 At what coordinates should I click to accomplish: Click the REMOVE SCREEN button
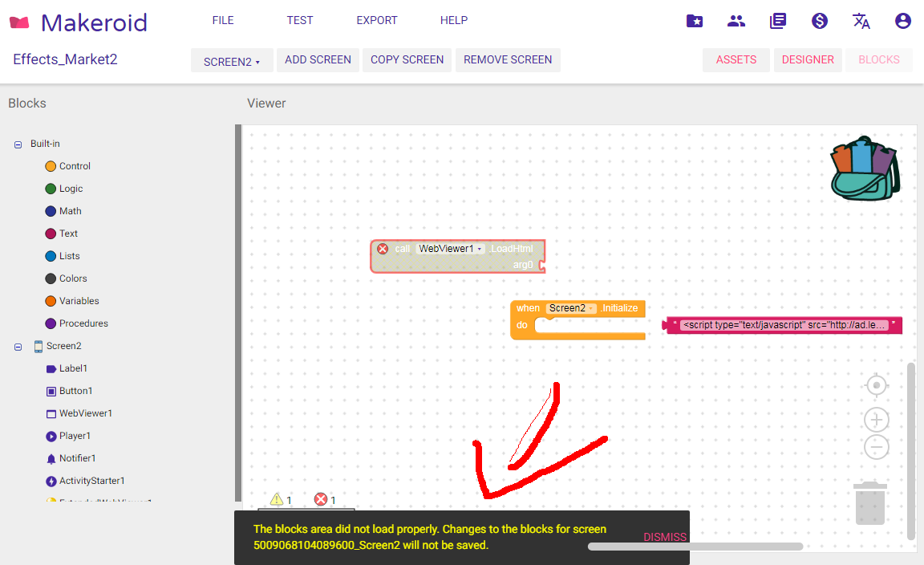(508, 60)
